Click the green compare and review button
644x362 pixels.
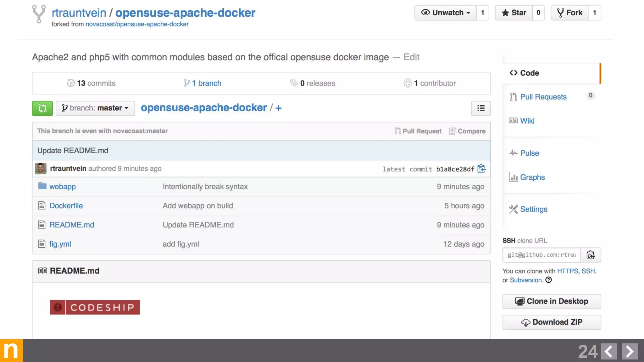click(x=42, y=108)
